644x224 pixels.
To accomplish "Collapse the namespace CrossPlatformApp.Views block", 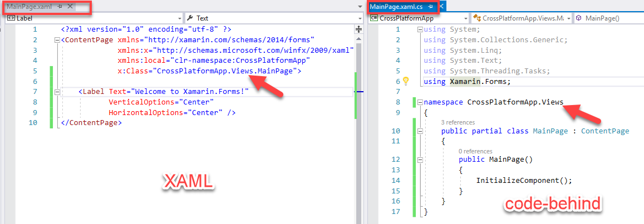I will (x=420, y=102).
